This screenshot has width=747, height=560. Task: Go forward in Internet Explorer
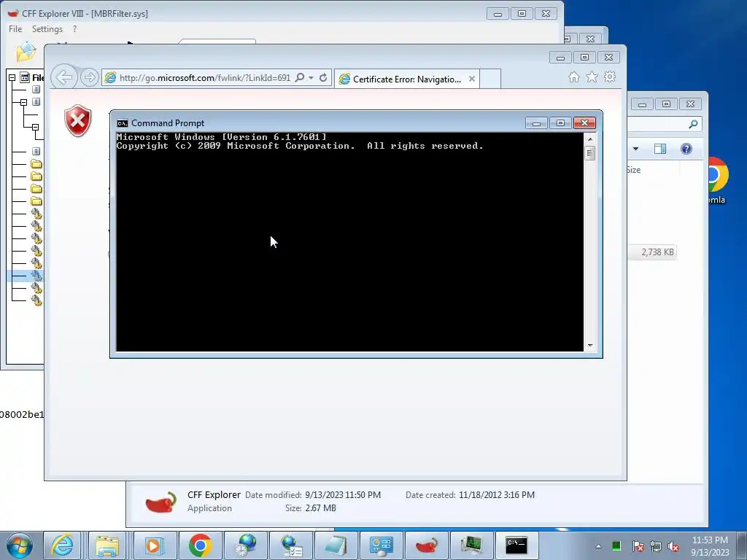[x=89, y=77]
